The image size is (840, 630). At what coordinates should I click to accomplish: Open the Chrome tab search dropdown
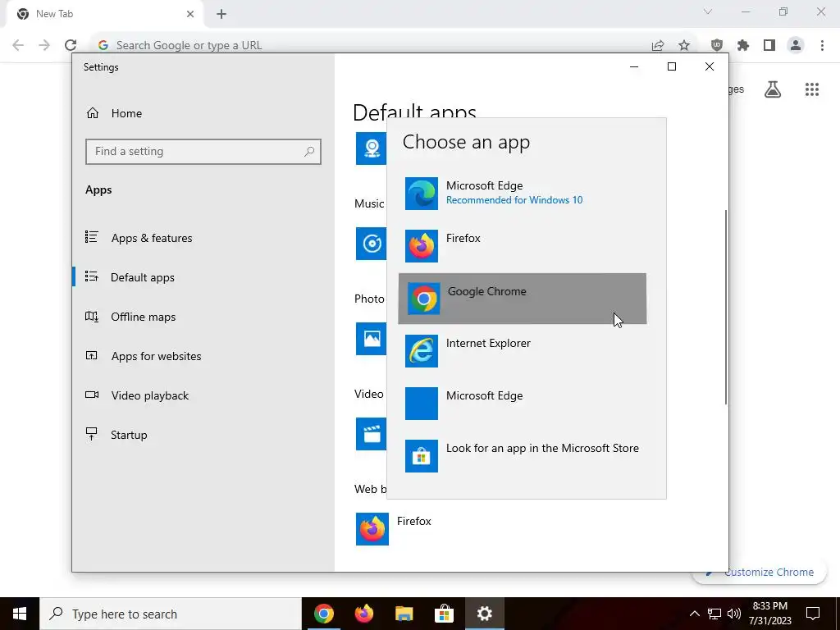(x=708, y=11)
